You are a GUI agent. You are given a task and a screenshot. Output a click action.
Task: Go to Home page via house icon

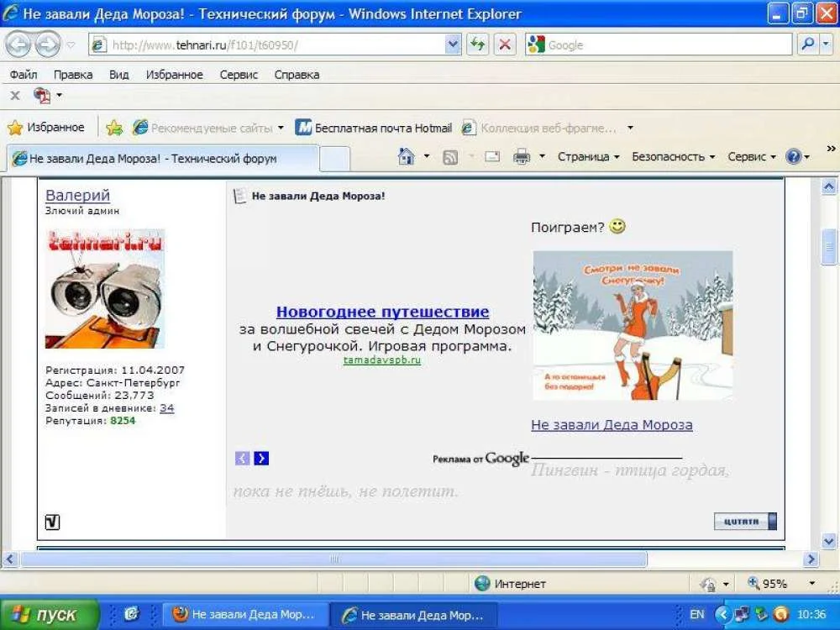click(x=407, y=156)
